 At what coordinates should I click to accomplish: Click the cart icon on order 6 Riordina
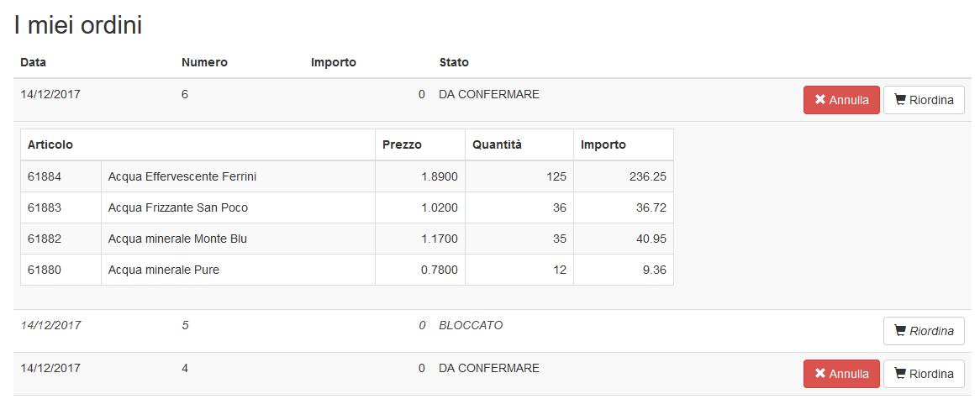click(900, 100)
